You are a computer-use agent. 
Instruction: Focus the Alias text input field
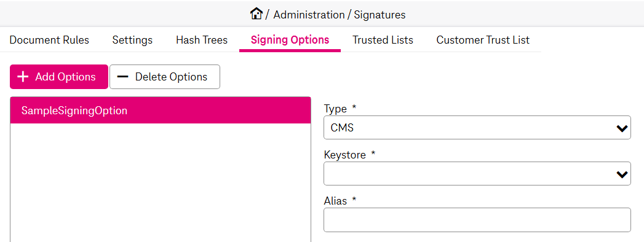pos(477,220)
